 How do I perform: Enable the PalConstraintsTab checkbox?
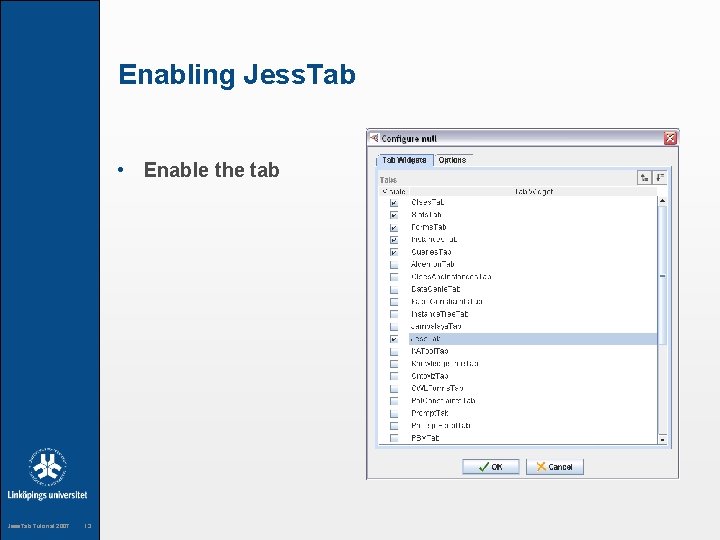[394, 401]
